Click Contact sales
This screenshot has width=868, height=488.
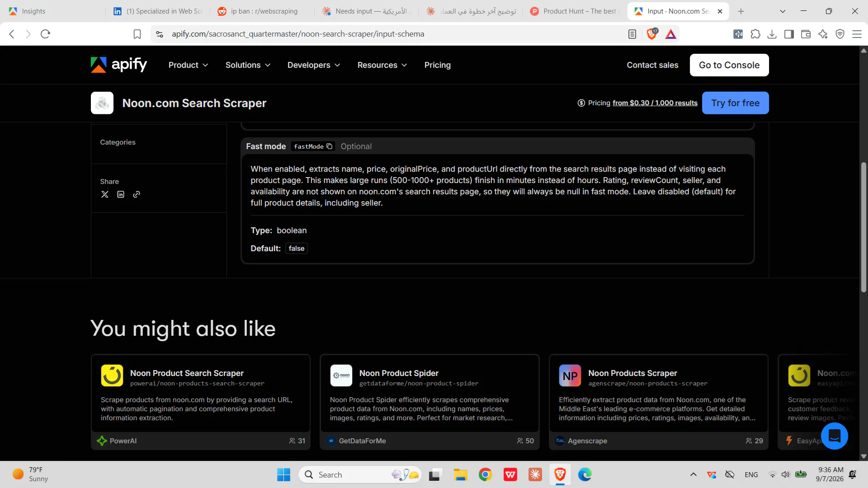click(x=652, y=65)
